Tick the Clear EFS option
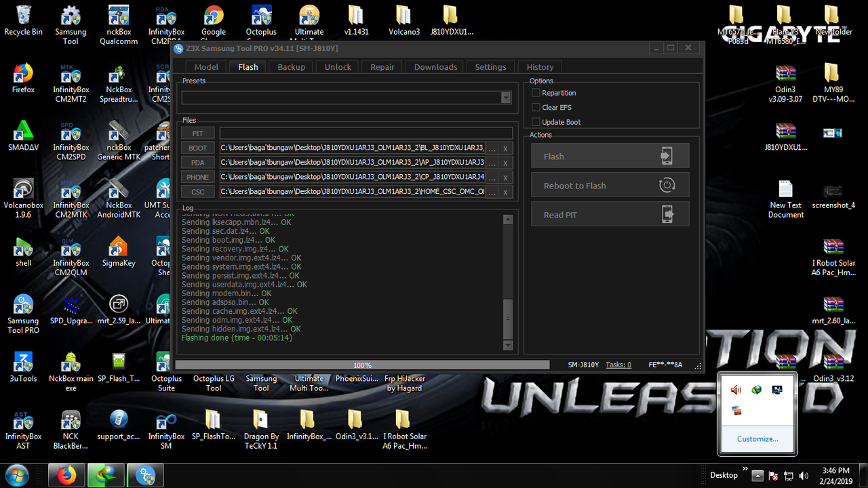Viewport: 868px width, 488px height. (536, 107)
